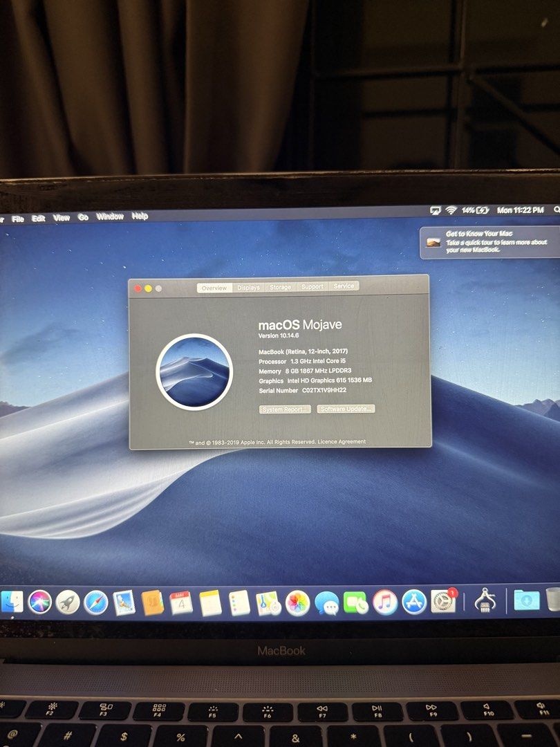Open Photos pinwheel icon in dock

(297, 603)
